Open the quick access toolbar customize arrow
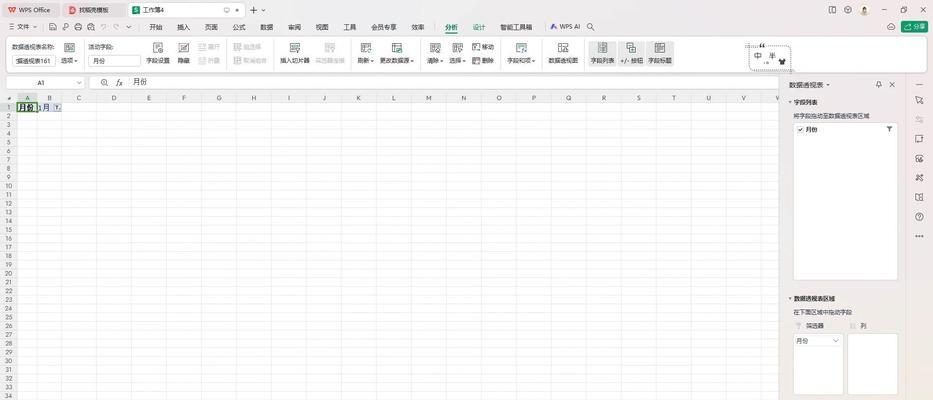 (x=129, y=27)
